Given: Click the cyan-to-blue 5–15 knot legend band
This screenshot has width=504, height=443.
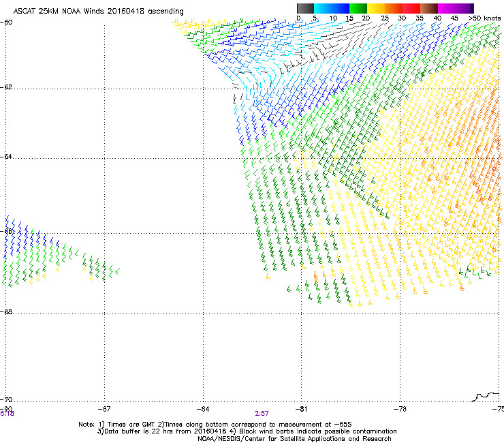Looking at the screenshot, I should 332,8.
